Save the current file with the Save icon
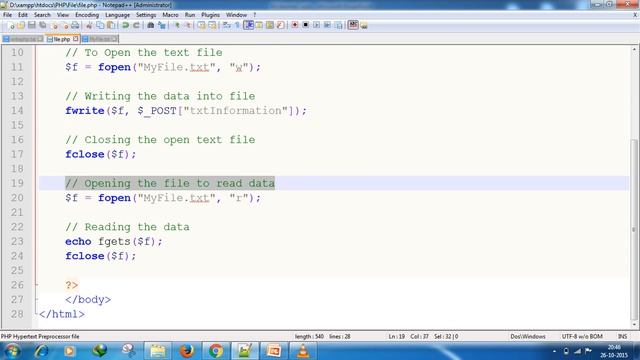Screen dimensions: 640x360 [x=31, y=25]
